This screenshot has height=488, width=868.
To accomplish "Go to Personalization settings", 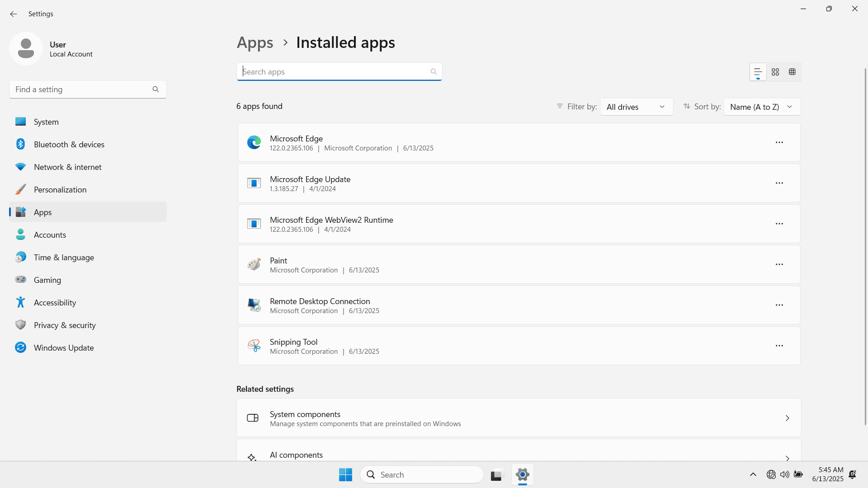I will 88,190.
